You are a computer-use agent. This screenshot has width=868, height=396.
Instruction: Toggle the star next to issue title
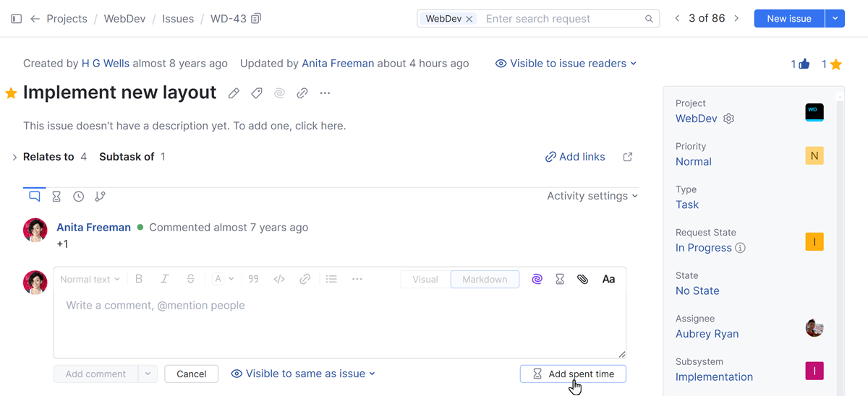tap(11, 93)
